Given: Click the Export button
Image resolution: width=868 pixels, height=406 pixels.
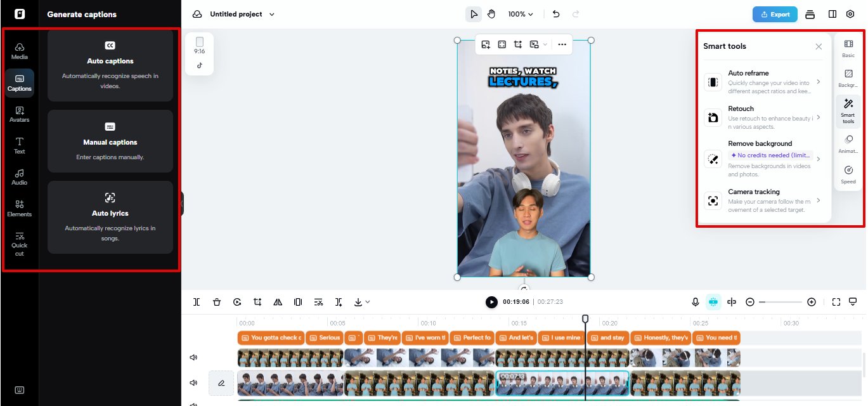Looking at the screenshot, I should [774, 13].
